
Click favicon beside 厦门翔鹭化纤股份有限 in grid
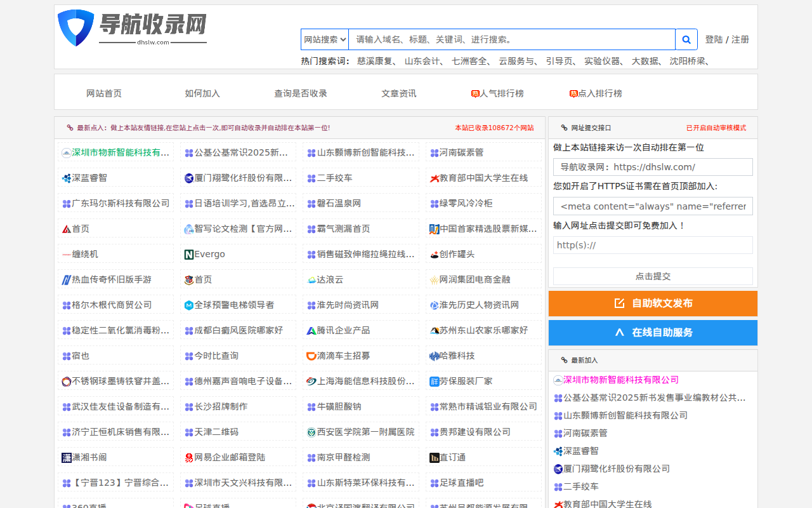pyautogui.click(x=189, y=178)
